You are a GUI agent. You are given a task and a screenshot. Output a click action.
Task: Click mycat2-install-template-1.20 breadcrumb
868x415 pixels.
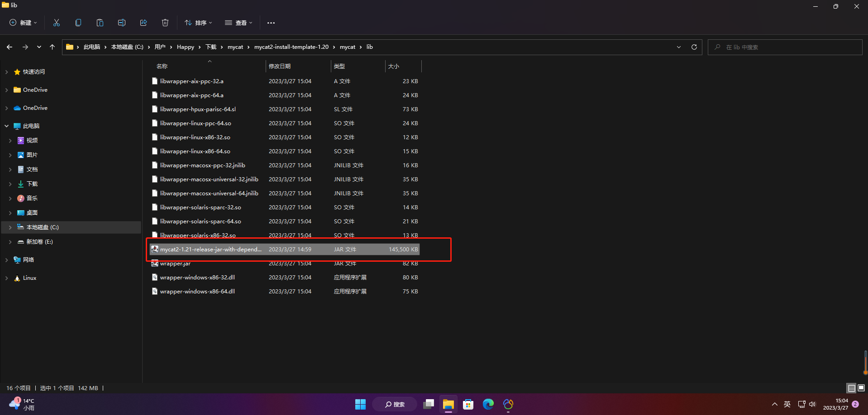[x=291, y=47]
